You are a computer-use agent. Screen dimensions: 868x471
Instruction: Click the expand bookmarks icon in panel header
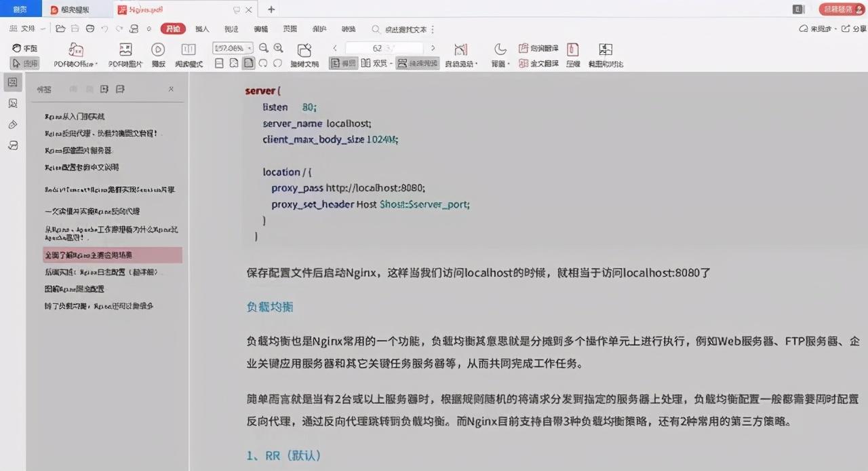tap(104, 89)
